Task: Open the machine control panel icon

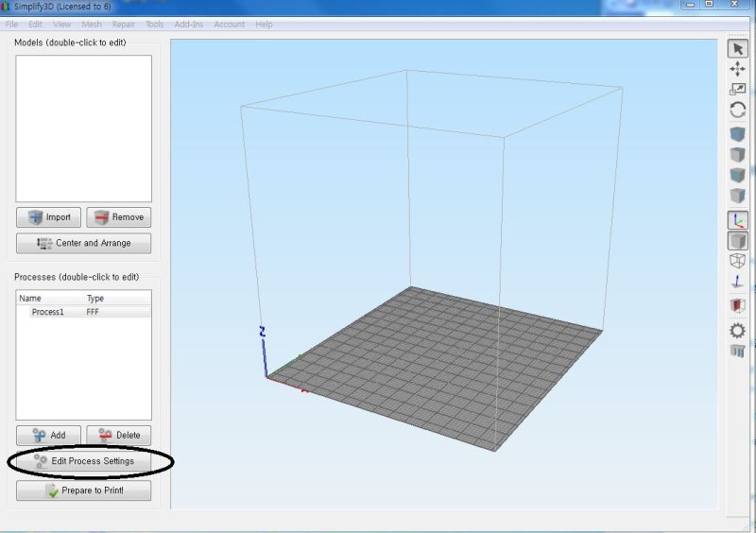Action: click(x=737, y=352)
